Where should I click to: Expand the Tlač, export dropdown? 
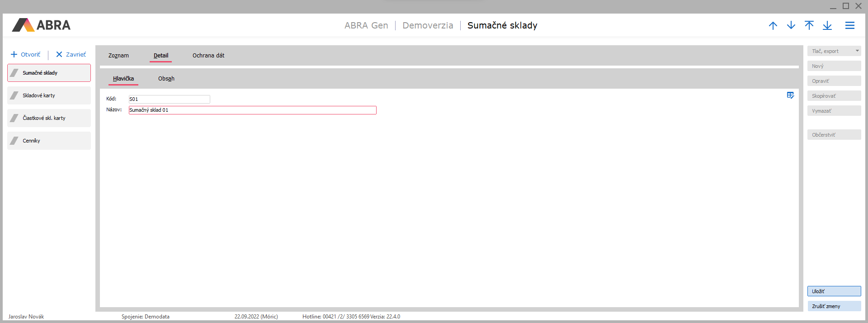point(857,51)
